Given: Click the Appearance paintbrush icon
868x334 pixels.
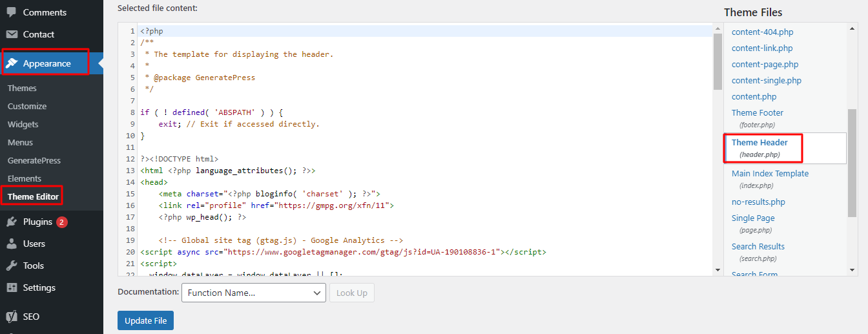Looking at the screenshot, I should point(12,63).
